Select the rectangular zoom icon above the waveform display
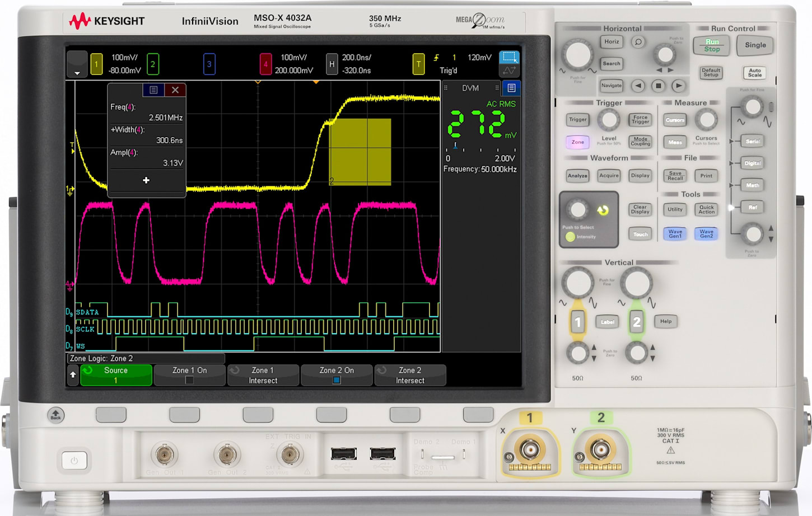Image resolution: width=812 pixels, height=516 pixels. (x=510, y=57)
